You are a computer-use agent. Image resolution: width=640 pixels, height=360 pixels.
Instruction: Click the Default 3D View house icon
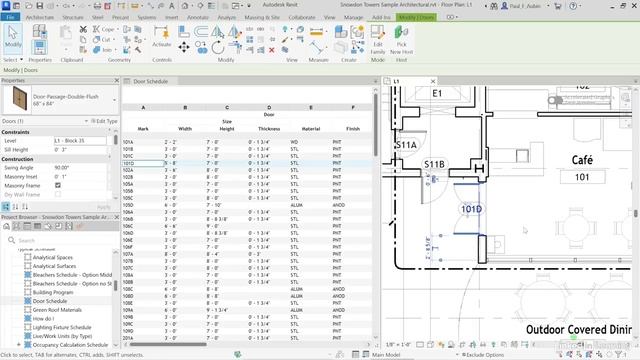click(x=185, y=6)
